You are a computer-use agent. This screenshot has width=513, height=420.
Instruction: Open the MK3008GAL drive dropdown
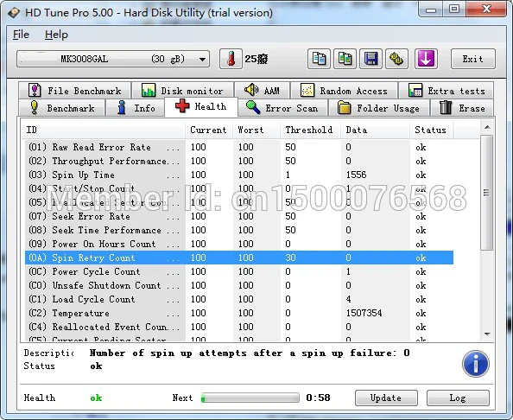coord(113,59)
